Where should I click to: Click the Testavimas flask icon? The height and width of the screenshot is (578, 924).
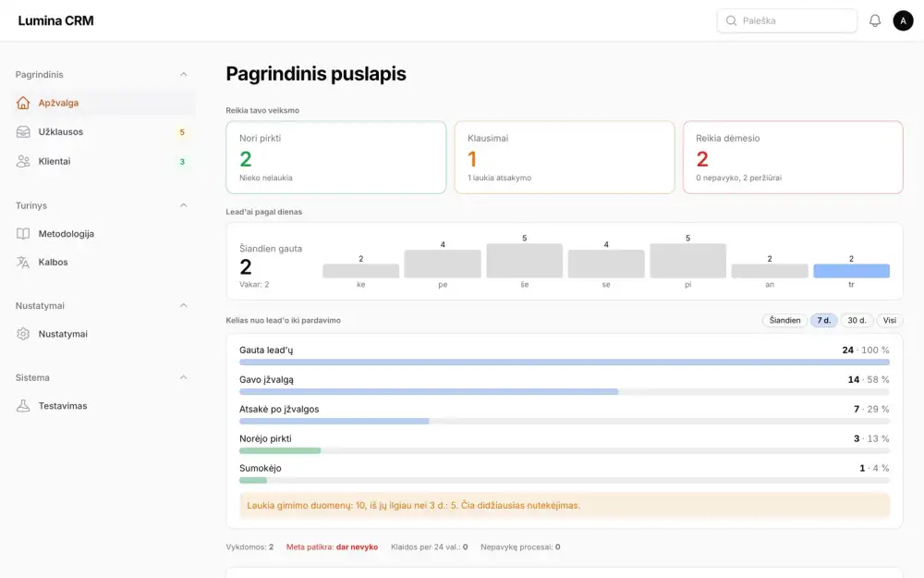tap(23, 406)
